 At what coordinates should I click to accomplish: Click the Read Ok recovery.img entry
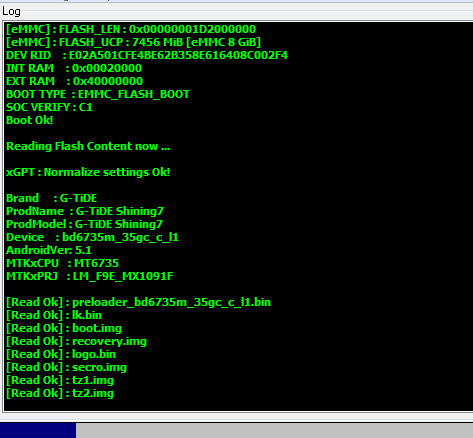pos(76,341)
